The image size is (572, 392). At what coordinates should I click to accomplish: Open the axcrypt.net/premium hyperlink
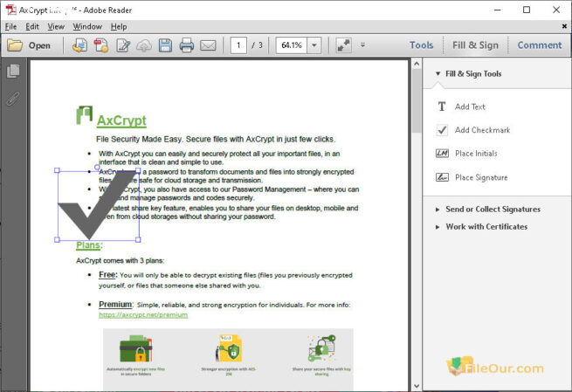click(x=143, y=314)
